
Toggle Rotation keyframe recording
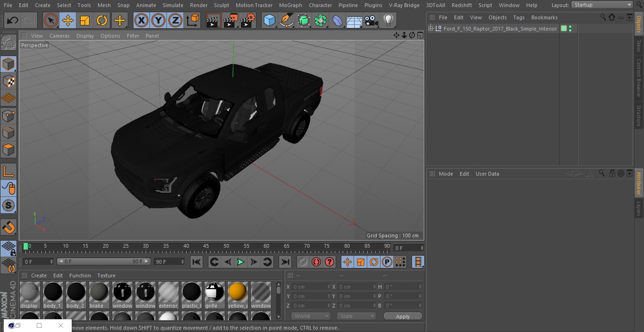point(374,262)
